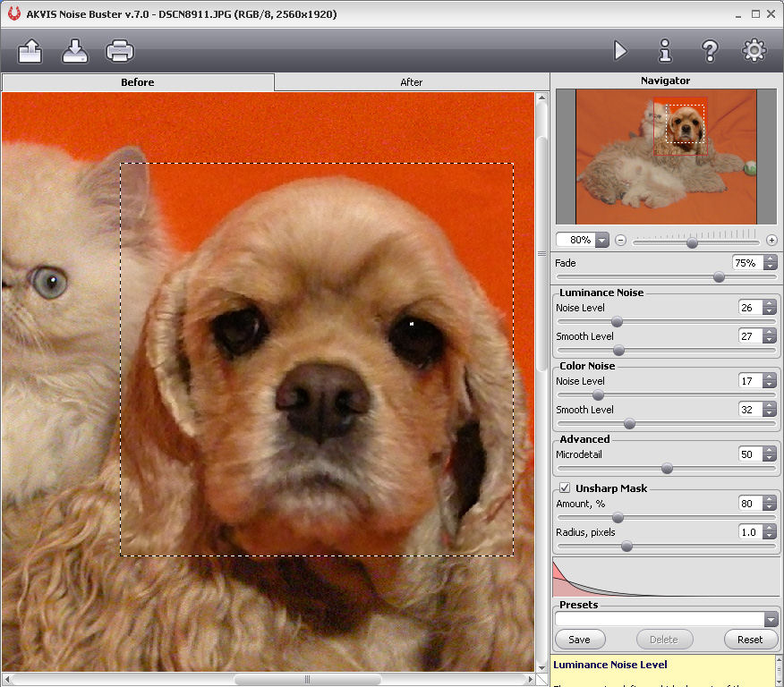The height and width of the screenshot is (687, 784).
Task: Click the Print image icon
Action: click(119, 51)
